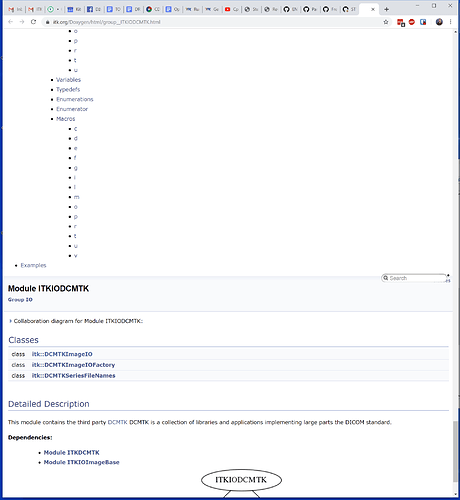View site security lock info

pyautogui.click(x=48, y=22)
